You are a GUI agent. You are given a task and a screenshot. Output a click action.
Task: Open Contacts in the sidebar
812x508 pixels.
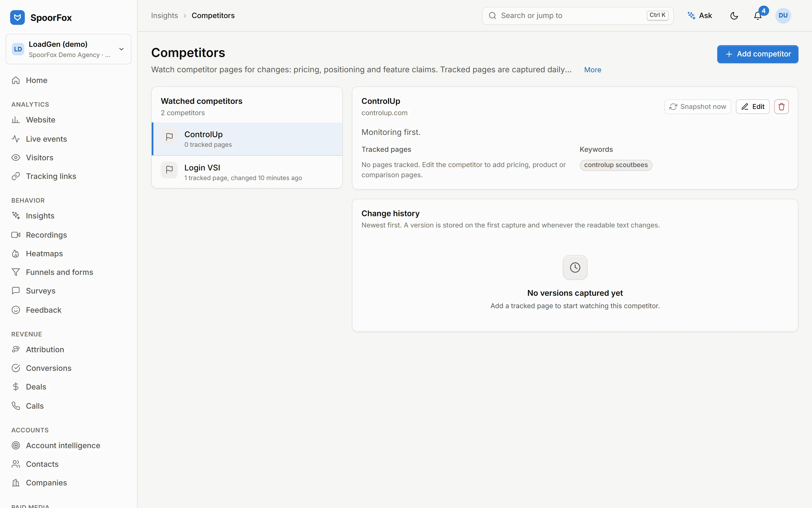coord(69,464)
